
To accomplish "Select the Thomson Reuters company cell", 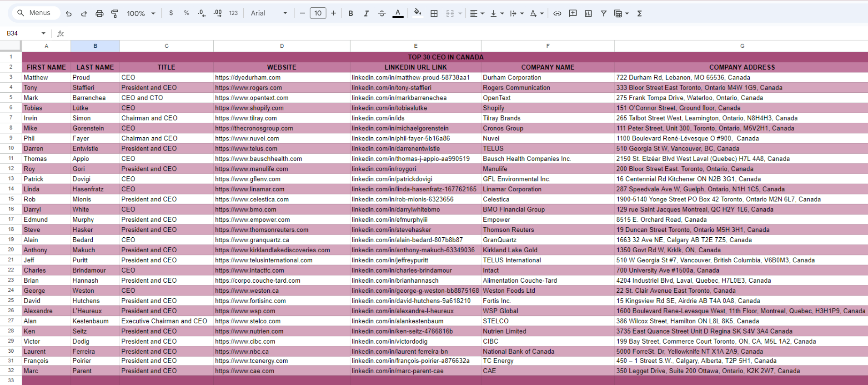I will tap(548, 230).
